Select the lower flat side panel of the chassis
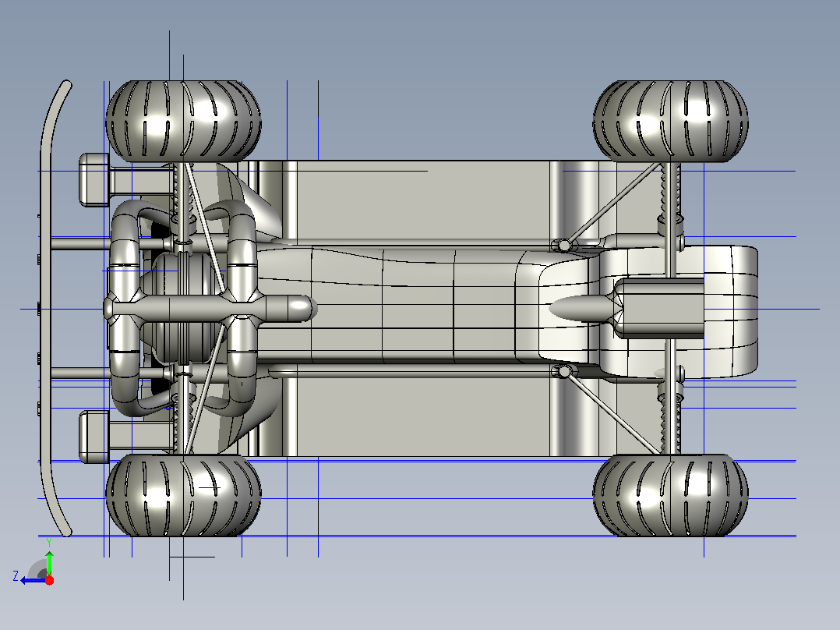This screenshot has height=630, width=840. (423, 417)
